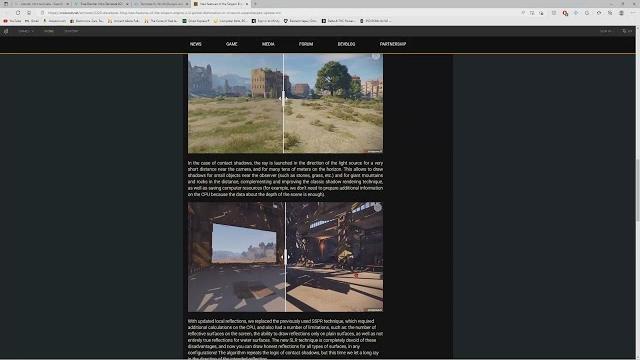Open the blue extension icon next to red one
Image resolution: width=640 pixels, height=360 pixels.
pyautogui.click(x=576, y=13)
